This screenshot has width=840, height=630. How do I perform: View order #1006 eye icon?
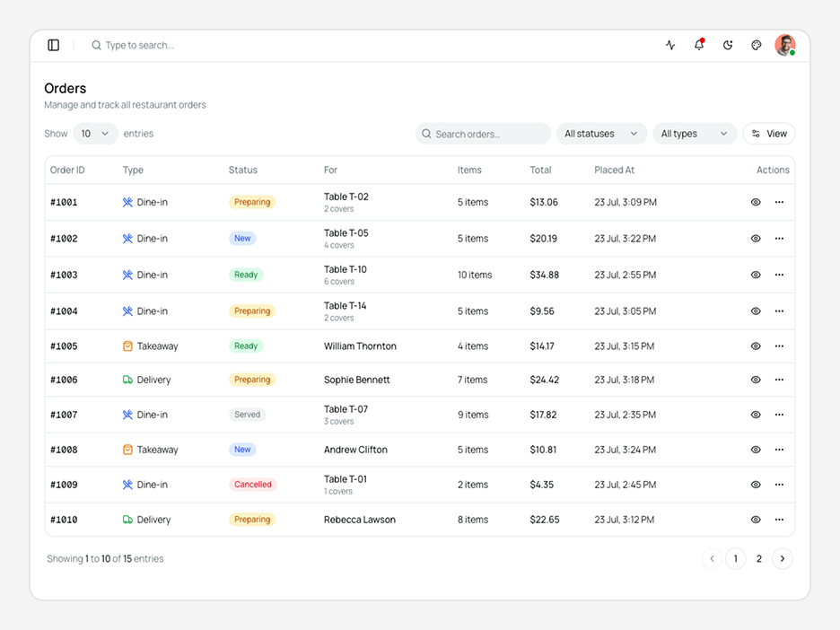pyautogui.click(x=756, y=380)
